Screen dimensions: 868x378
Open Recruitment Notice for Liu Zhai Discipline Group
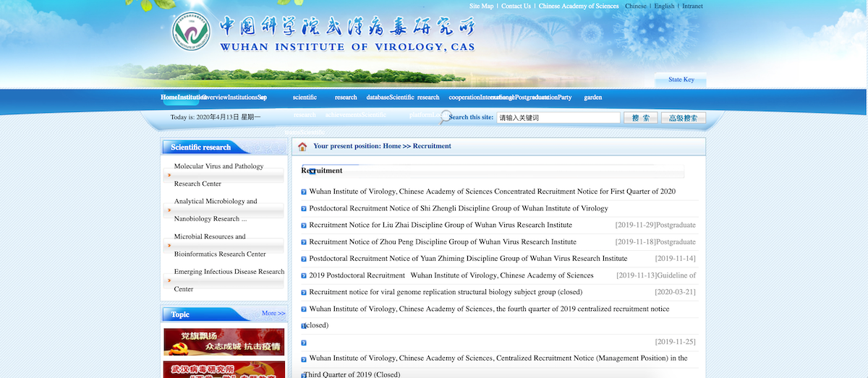tap(441, 225)
